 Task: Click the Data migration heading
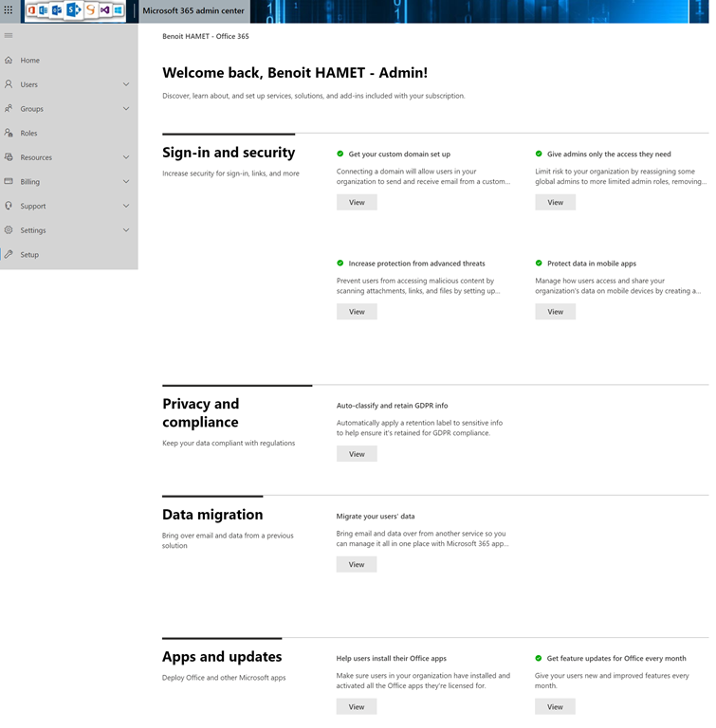(x=212, y=515)
